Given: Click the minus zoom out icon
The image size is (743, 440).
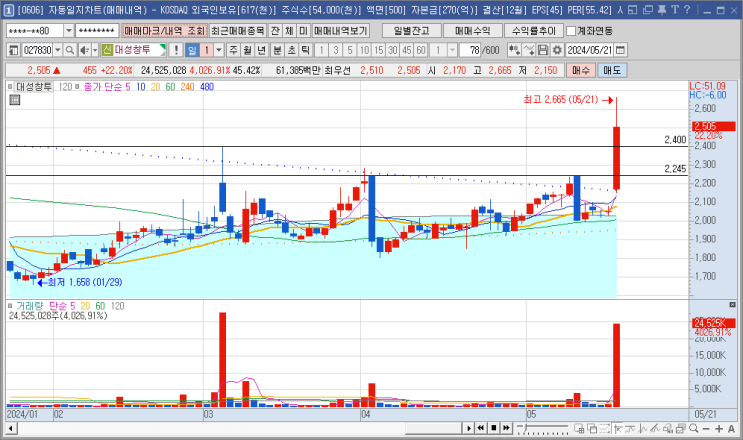Looking at the screenshot, I should click(706, 429).
